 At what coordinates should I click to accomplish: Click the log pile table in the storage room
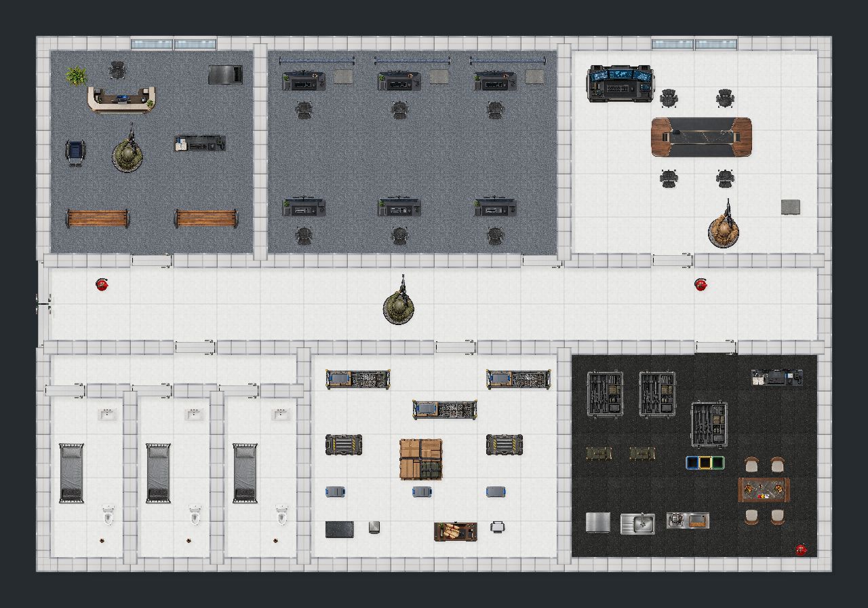[x=456, y=531]
